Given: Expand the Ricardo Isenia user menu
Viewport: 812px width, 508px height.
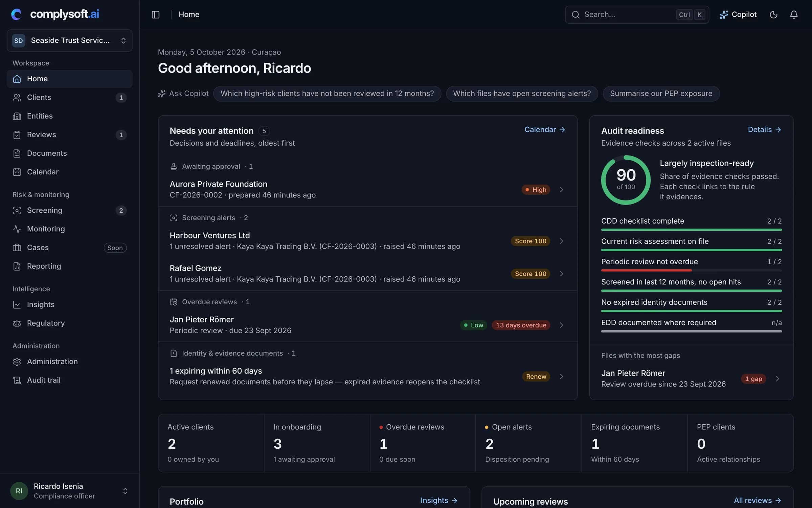Looking at the screenshot, I should [x=69, y=491].
